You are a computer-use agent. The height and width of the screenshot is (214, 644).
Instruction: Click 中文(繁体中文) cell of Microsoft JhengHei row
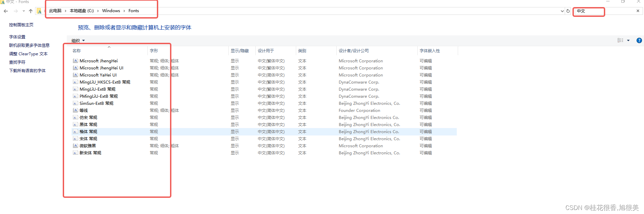[271, 61]
